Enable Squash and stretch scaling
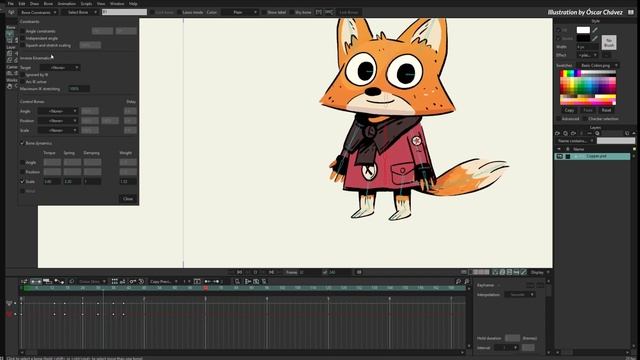The image size is (640, 360). 22,45
